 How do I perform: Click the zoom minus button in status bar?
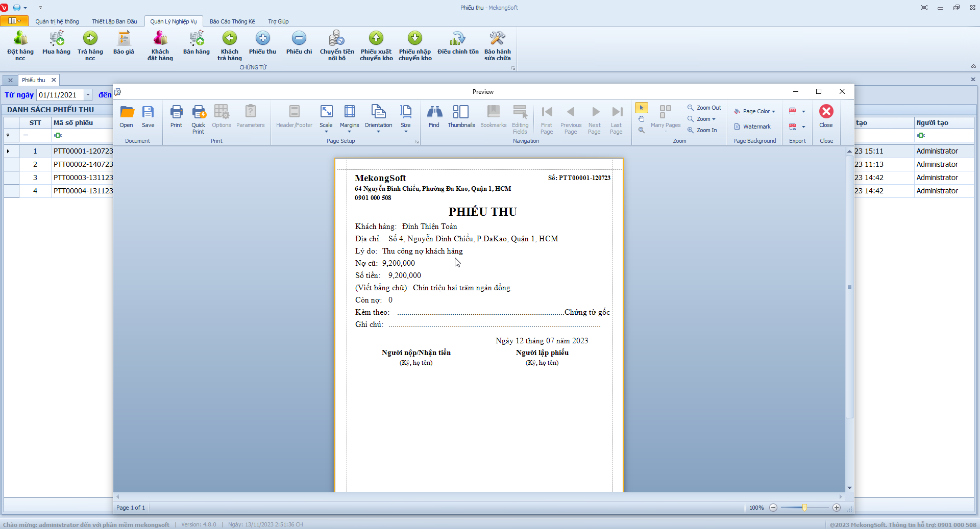(x=773, y=508)
